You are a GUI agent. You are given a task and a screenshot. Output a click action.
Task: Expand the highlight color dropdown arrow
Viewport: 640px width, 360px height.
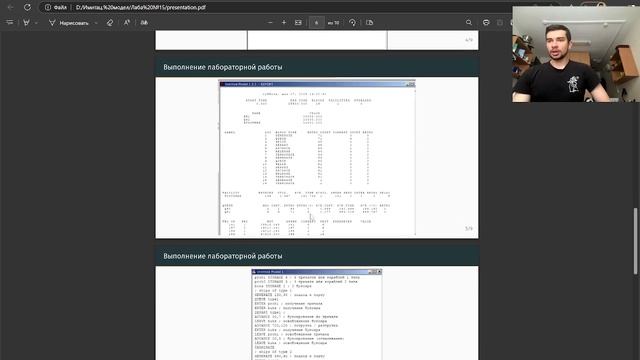click(36, 23)
